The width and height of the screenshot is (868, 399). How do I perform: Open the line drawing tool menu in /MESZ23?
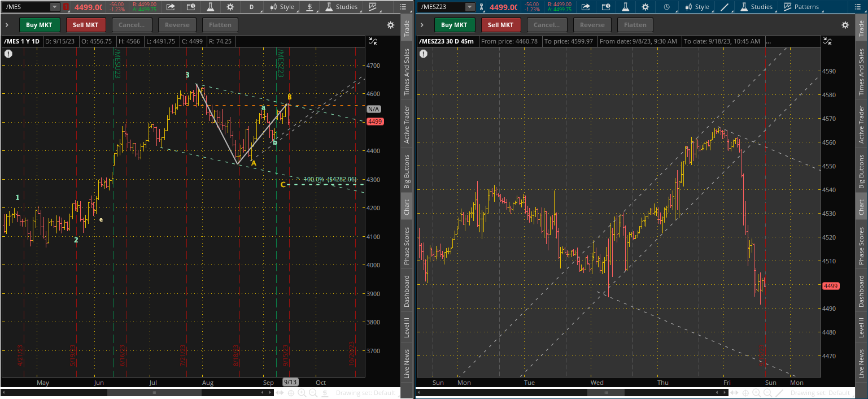tap(725, 7)
